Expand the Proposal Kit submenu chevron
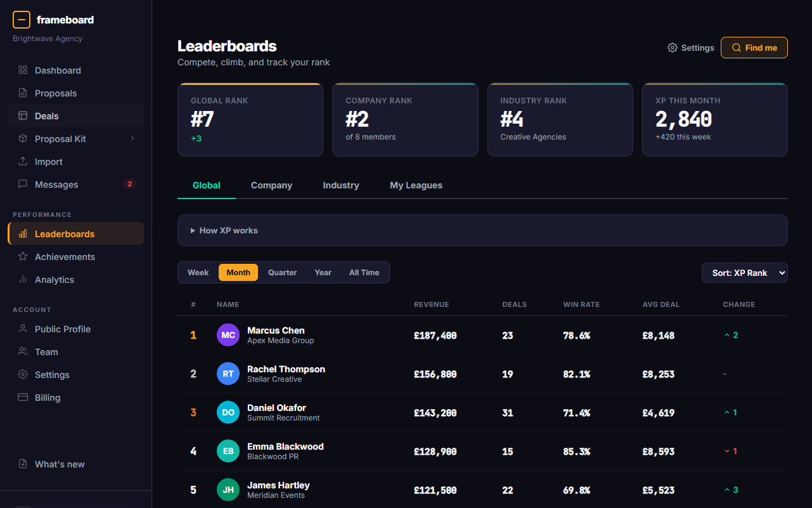 tap(132, 138)
